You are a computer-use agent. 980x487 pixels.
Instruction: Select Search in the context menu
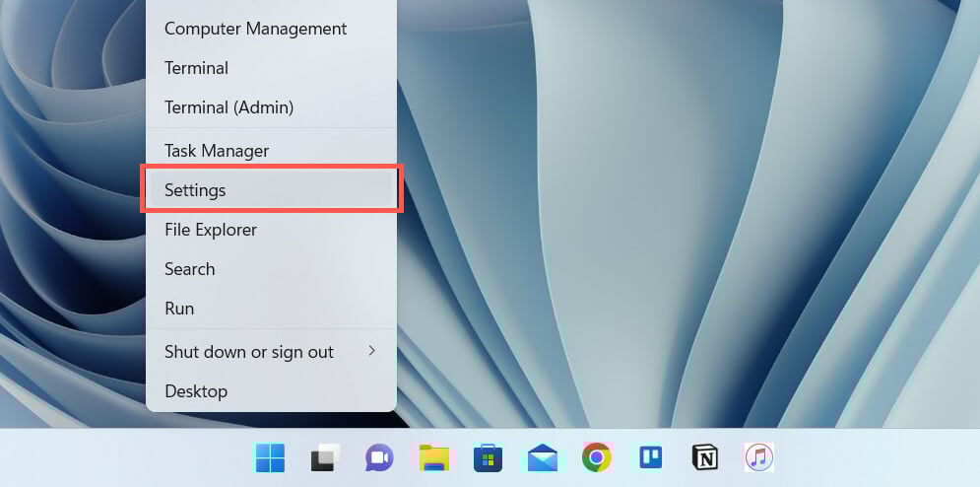click(x=271, y=269)
